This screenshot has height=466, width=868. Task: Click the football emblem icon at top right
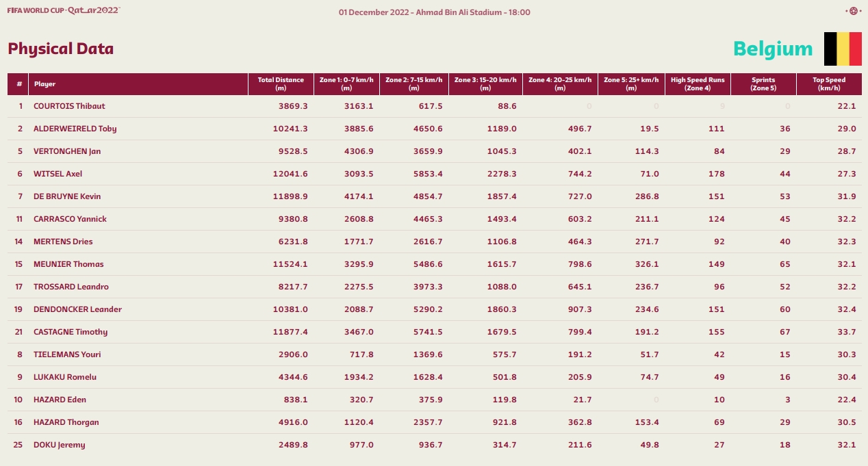coord(853,12)
